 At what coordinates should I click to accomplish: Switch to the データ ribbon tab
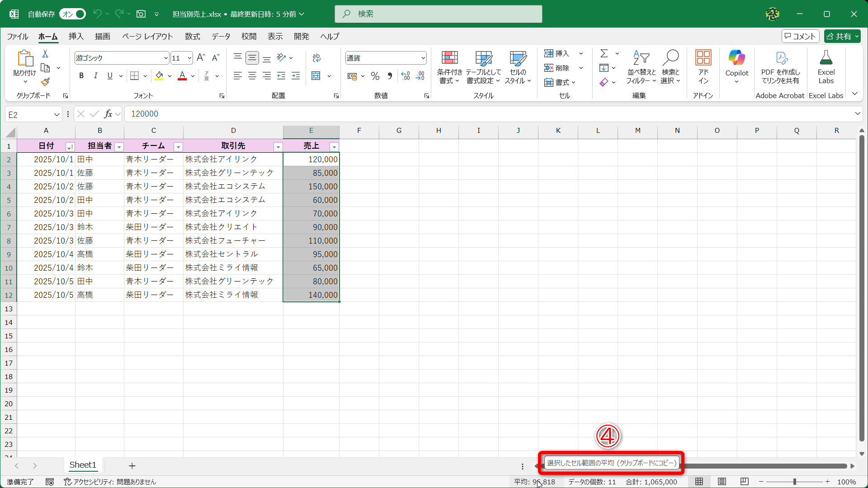[x=221, y=36]
